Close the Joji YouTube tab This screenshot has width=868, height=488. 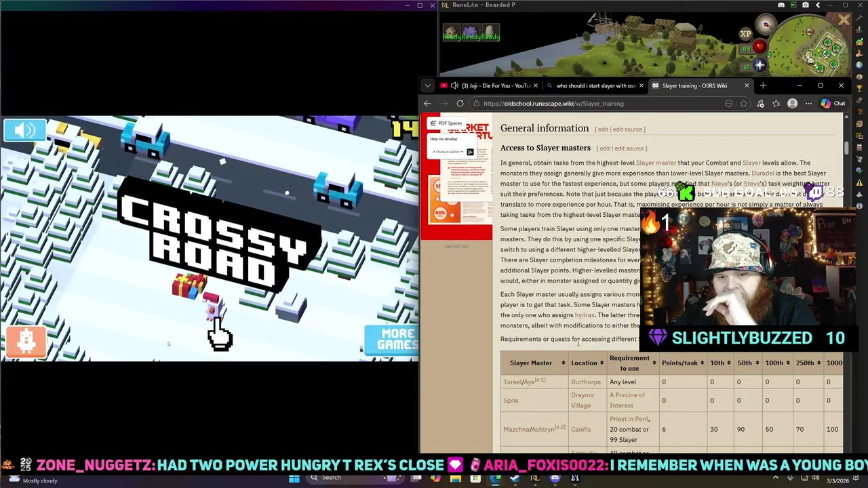point(536,85)
